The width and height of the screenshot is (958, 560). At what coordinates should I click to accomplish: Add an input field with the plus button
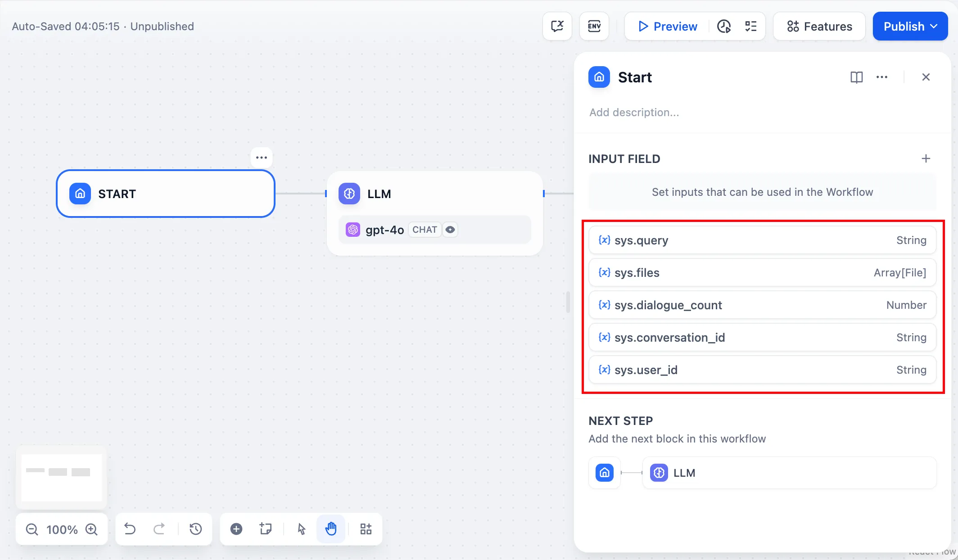(x=926, y=158)
